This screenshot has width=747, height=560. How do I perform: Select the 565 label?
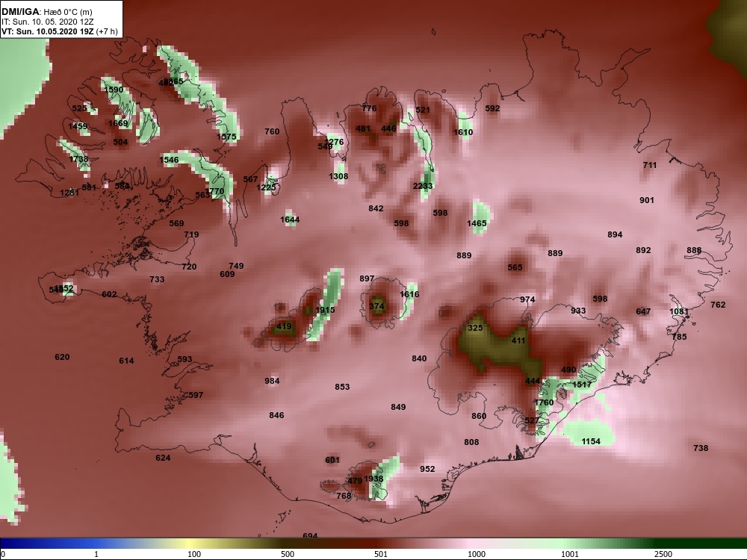point(515,267)
